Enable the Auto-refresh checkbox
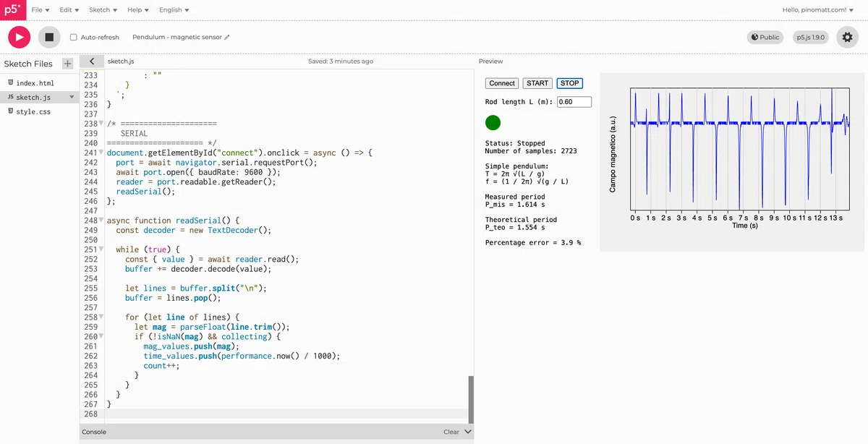The width and height of the screenshot is (868, 444). coord(73,37)
